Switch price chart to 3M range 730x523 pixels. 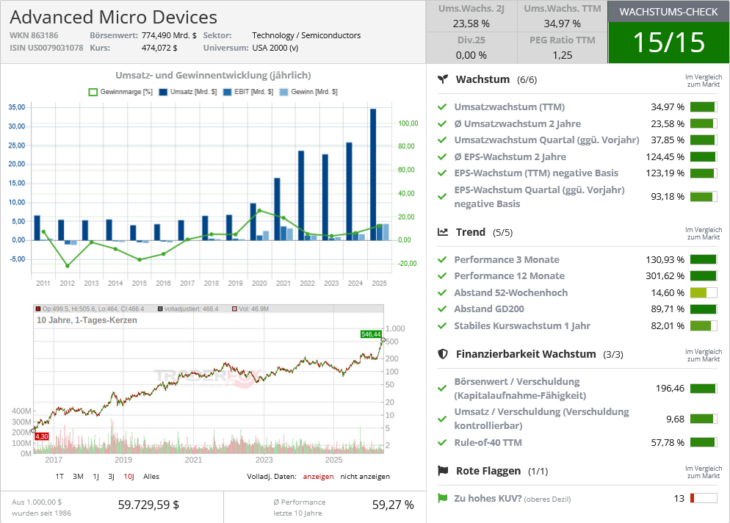[x=78, y=476]
